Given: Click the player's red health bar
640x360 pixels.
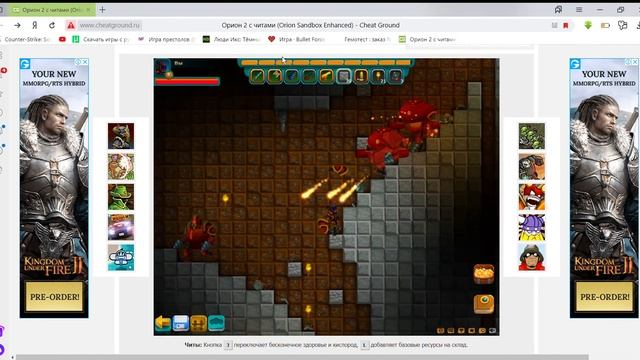Looking at the screenshot, I should click(187, 82).
